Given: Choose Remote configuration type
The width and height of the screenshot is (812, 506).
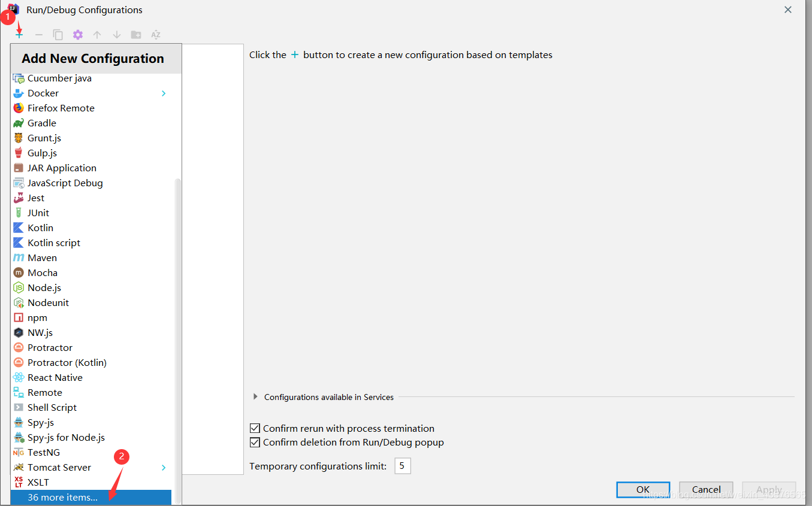Looking at the screenshot, I should click(x=91, y=393).
